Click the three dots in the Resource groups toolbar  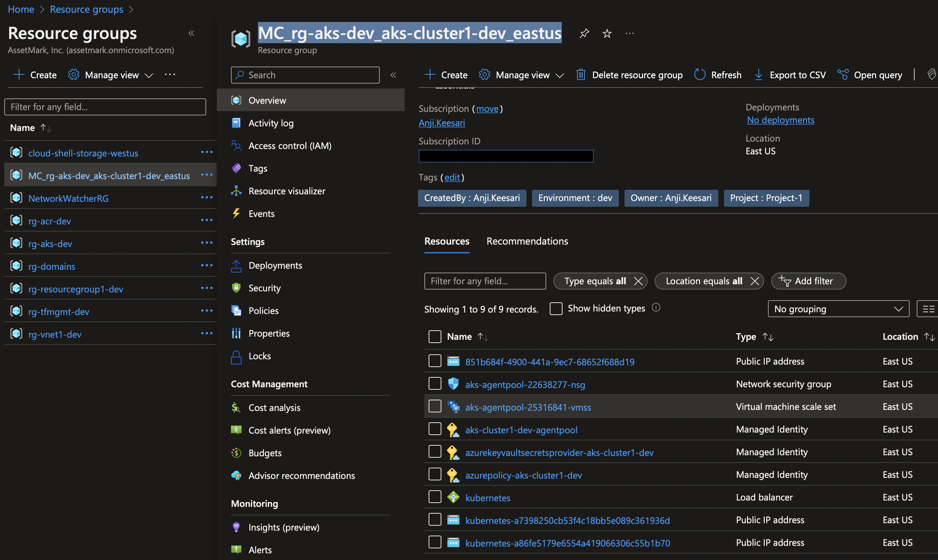point(170,75)
